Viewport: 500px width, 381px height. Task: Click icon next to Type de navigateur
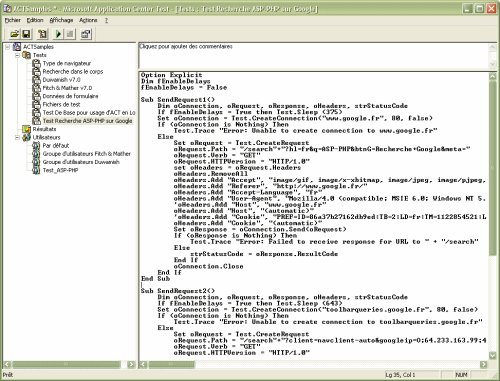pos(36,63)
